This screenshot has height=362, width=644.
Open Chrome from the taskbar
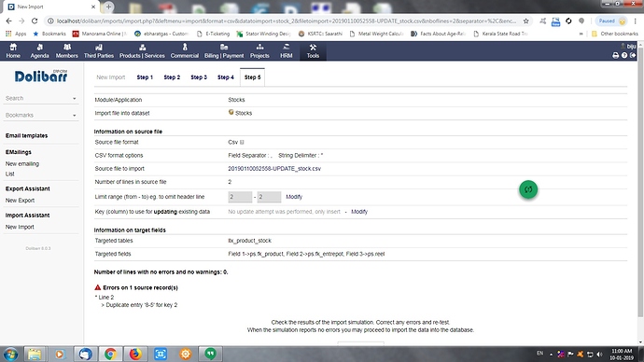[x=110, y=354]
